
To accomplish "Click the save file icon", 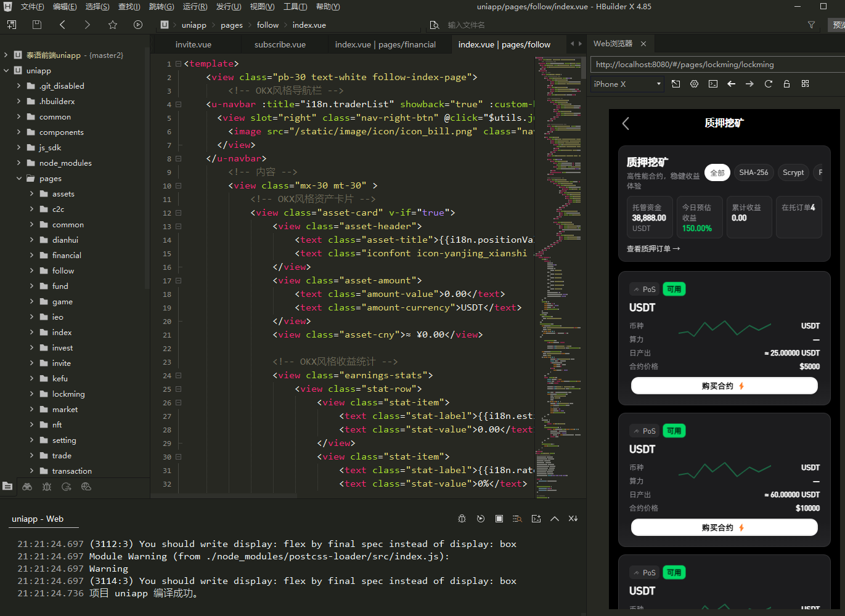I will tap(37, 25).
